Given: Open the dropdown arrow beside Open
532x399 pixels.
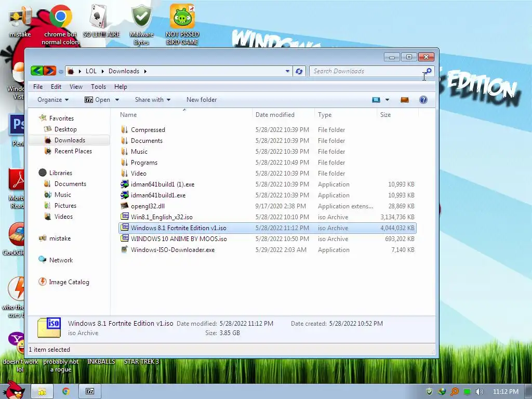Looking at the screenshot, I should (117, 100).
